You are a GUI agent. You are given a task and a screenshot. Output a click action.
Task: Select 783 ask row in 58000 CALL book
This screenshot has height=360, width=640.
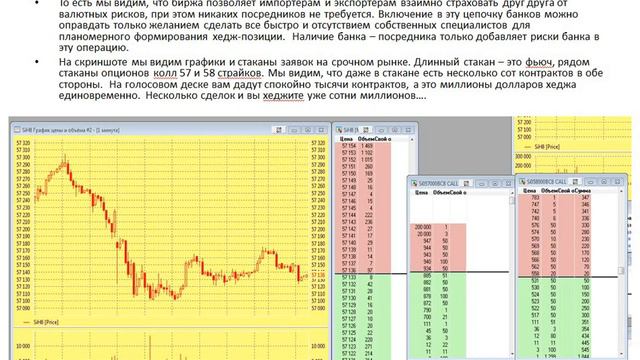click(x=555, y=198)
